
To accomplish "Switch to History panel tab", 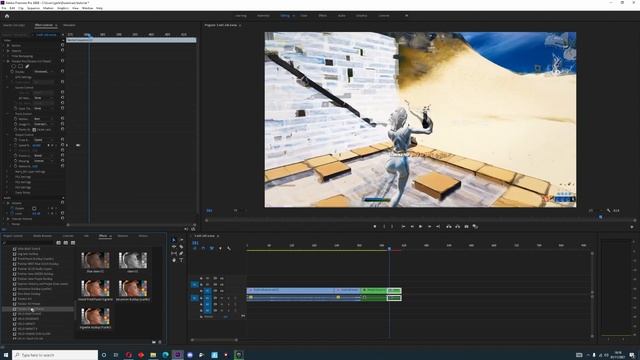I will pos(143,236).
